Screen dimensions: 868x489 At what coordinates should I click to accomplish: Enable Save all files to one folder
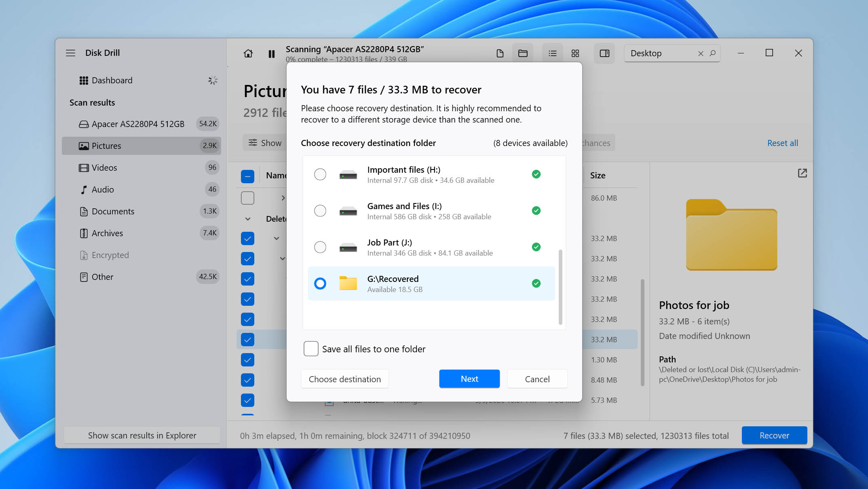[311, 349]
